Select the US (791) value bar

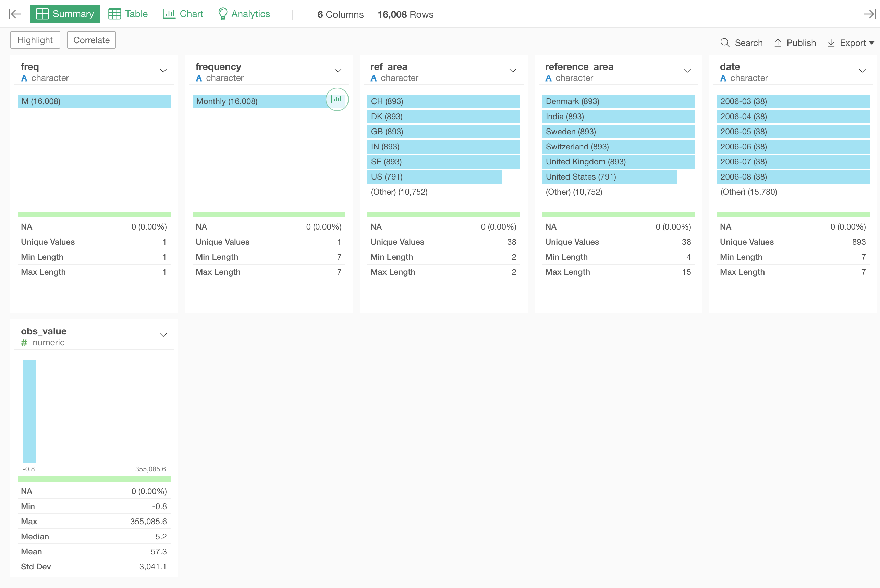pyautogui.click(x=434, y=176)
